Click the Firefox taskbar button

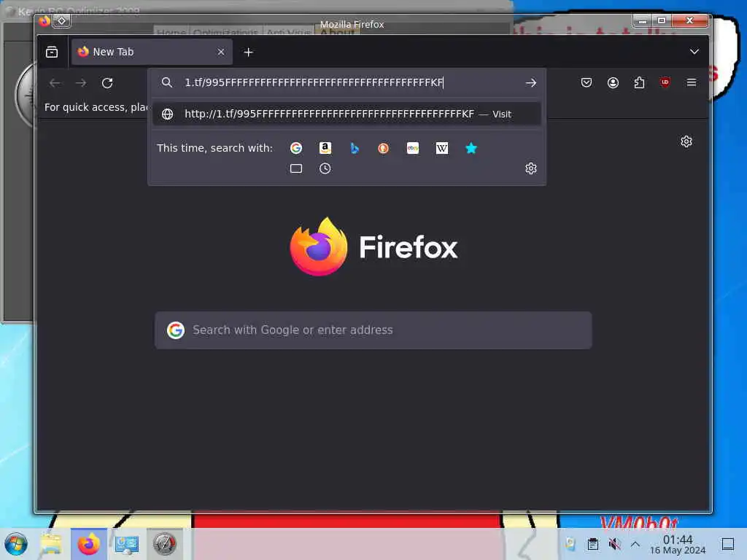pyautogui.click(x=89, y=544)
